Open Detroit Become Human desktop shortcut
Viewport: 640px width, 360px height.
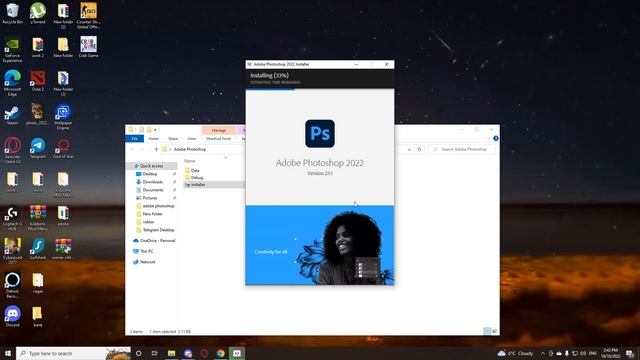(x=12, y=285)
